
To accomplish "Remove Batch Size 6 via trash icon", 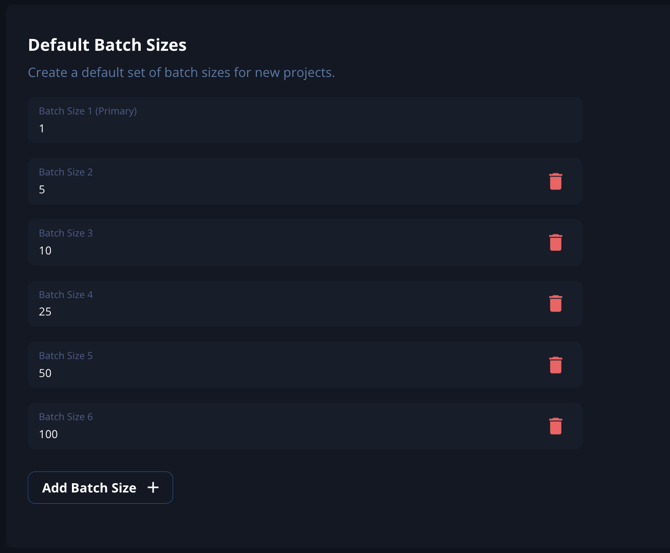I will 556,426.
